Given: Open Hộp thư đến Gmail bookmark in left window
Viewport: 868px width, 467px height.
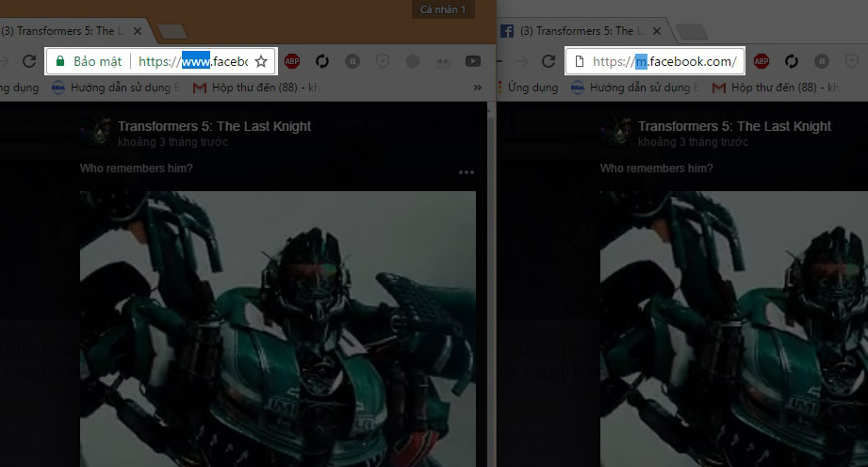Looking at the screenshot, I should (256, 88).
